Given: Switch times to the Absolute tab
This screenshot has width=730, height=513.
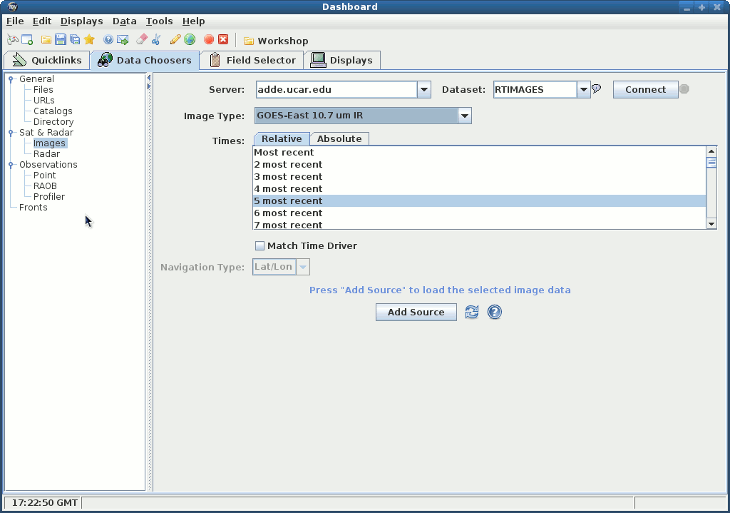Looking at the screenshot, I should tap(339, 139).
